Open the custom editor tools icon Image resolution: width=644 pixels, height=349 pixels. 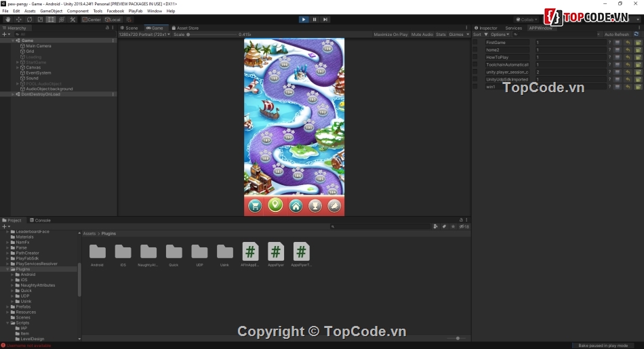point(73,19)
